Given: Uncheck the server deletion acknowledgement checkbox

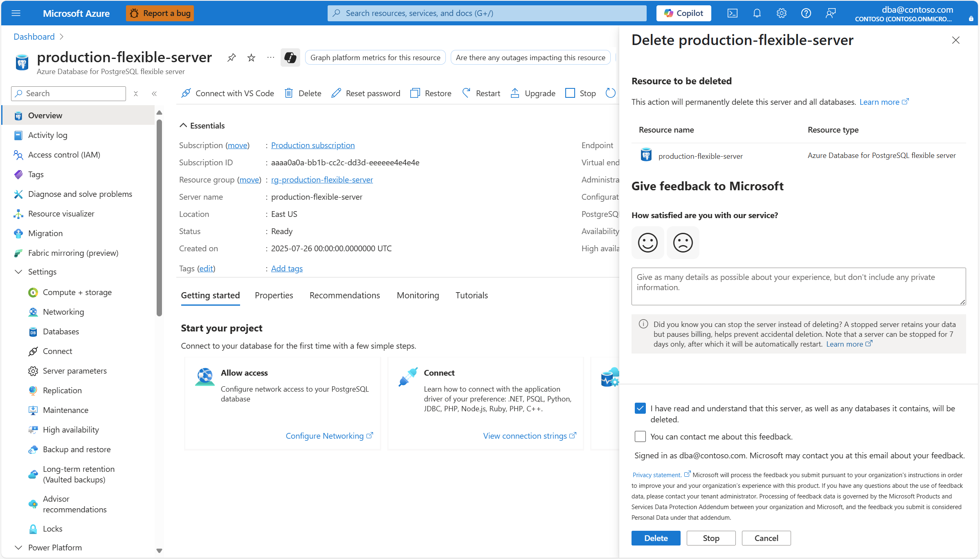Looking at the screenshot, I should (x=640, y=408).
